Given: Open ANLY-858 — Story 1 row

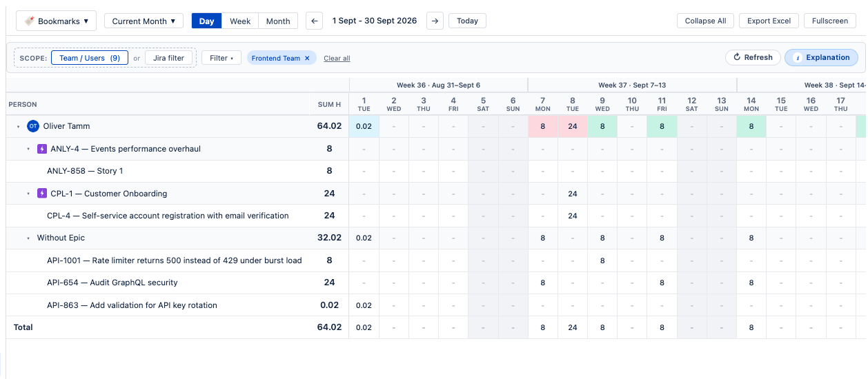Looking at the screenshot, I should click(85, 171).
